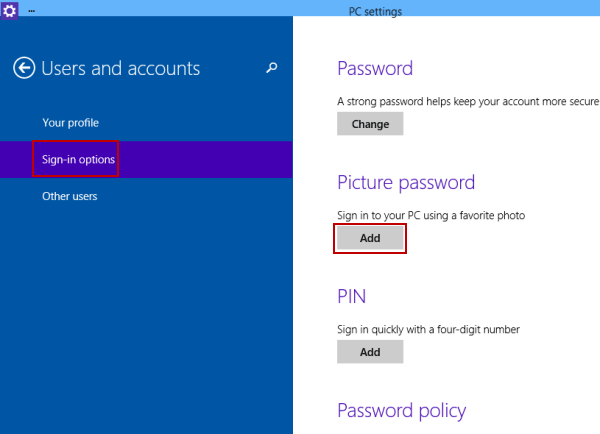The image size is (600, 434).
Task: Add a four-digit PIN
Action: coord(370,352)
